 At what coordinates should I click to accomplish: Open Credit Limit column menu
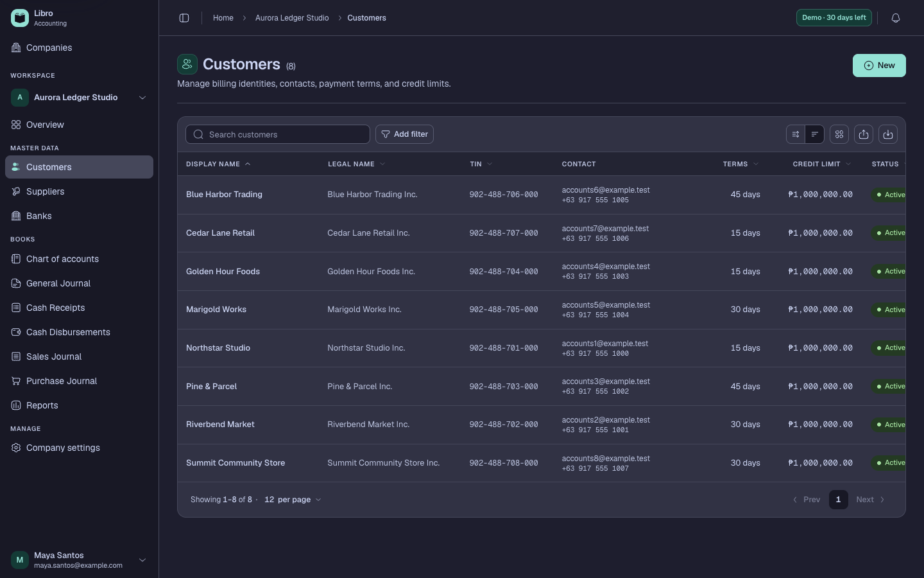coord(848,164)
